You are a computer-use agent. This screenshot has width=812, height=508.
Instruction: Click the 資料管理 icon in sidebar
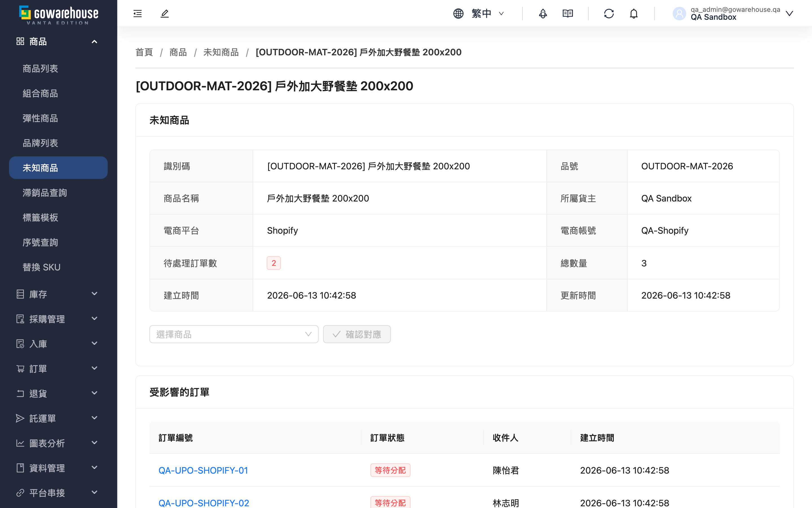click(x=20, y=468)
